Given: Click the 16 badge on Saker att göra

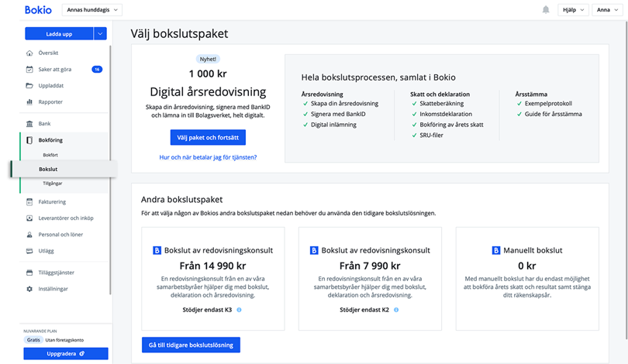Looking at the screenshot, I should 97,69.
